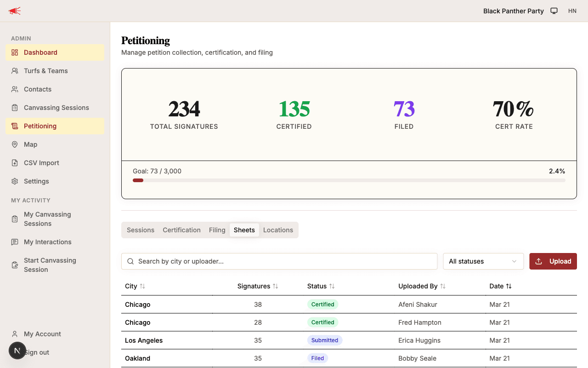Image resolution: width=588 pixels, height=368 pixels.
Task: Click the 2.4% goal percentage
Action: (x=557, y=171)
